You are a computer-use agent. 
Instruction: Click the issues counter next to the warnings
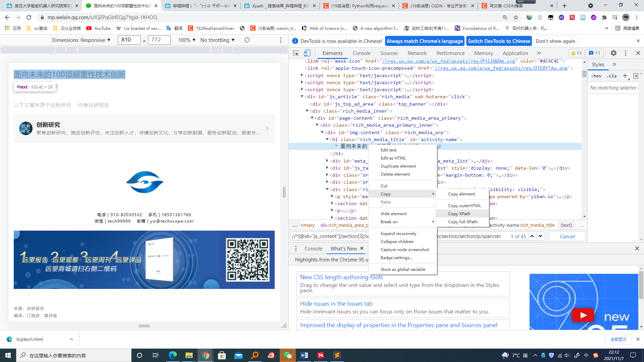(594, 53)
